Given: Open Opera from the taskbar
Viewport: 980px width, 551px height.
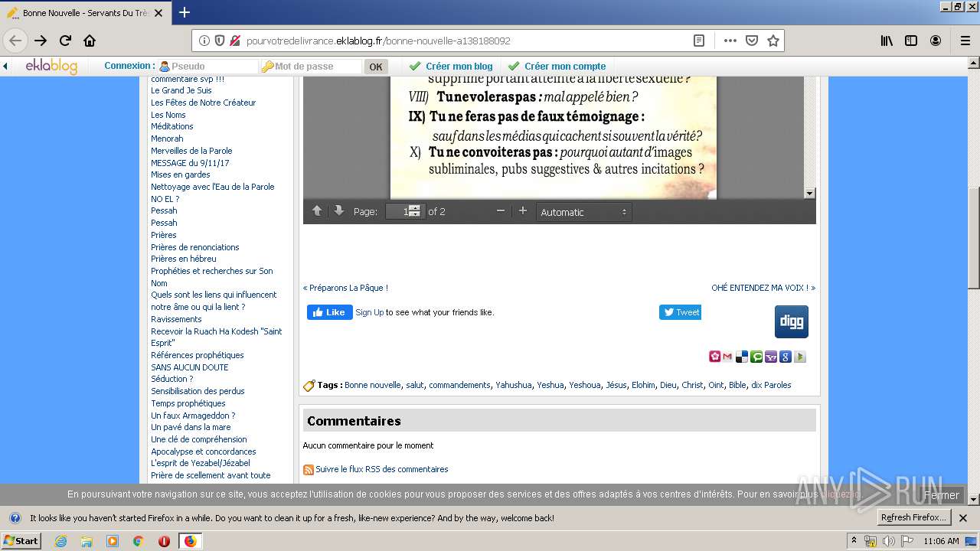Looking at the screenshot, I should pyautogui.click(x=164, y=541).
